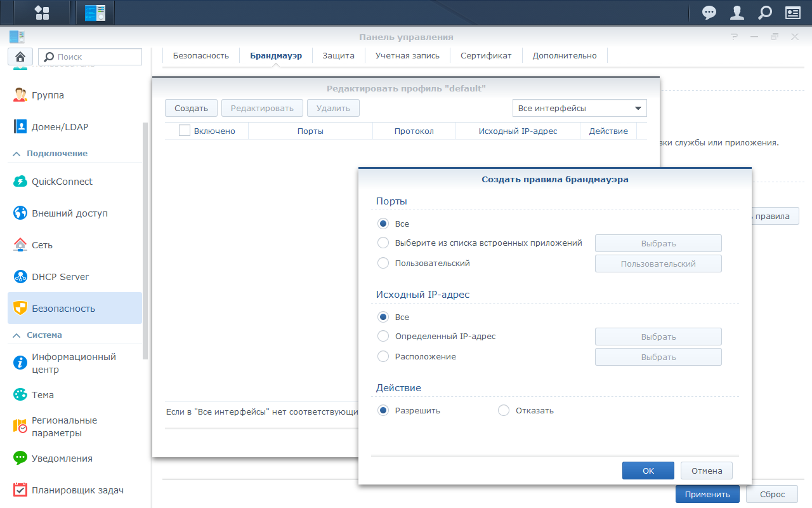Click Выбрать next to Расположение
The height and width of the screenshot is (508, 812).
click(658, 357)
